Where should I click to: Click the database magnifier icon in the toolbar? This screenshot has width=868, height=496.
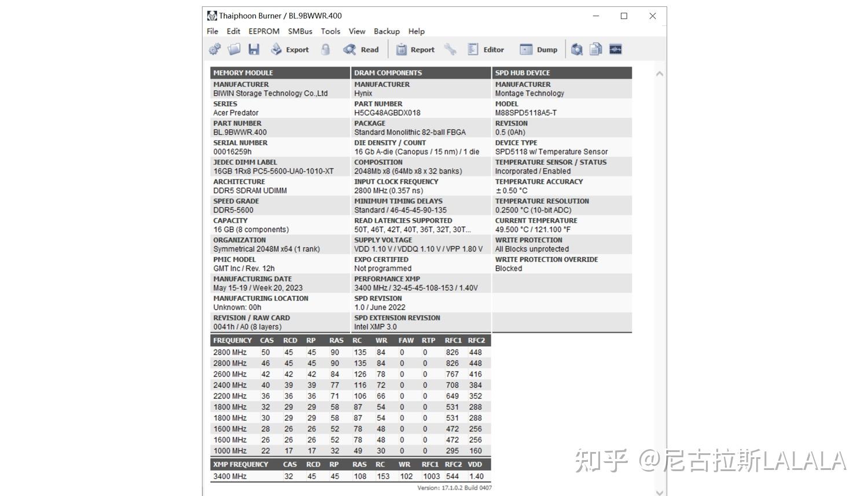(x=577, y=50)
